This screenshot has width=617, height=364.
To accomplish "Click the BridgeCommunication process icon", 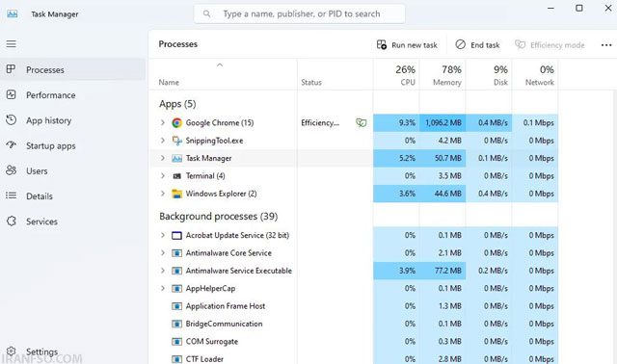I will point(177,324).
